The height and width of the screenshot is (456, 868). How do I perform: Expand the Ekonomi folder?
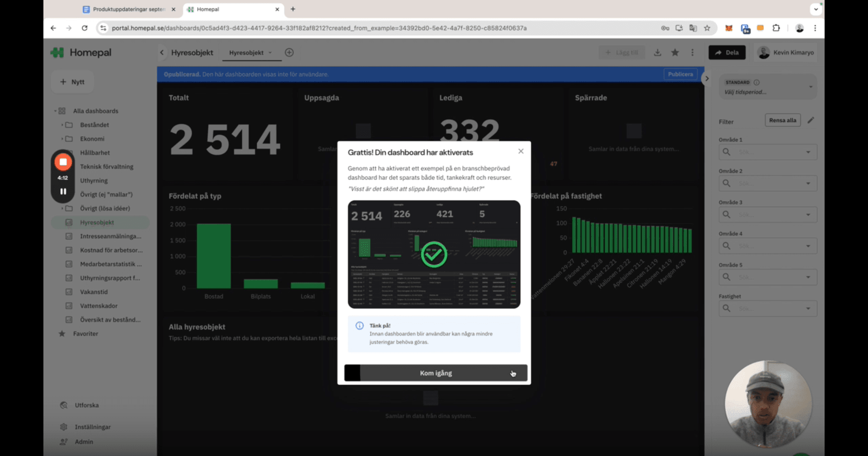pos(62,139)
